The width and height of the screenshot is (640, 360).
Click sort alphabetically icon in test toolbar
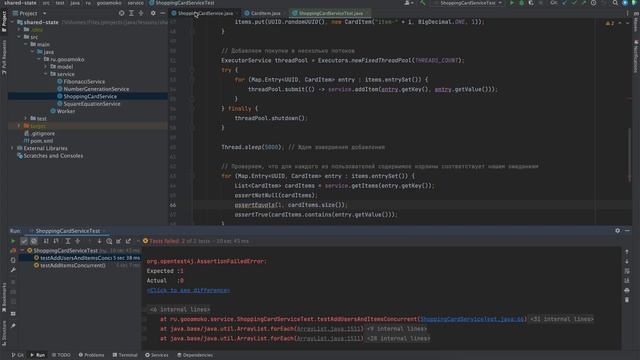pyautogui.click(x=46, y=241)
